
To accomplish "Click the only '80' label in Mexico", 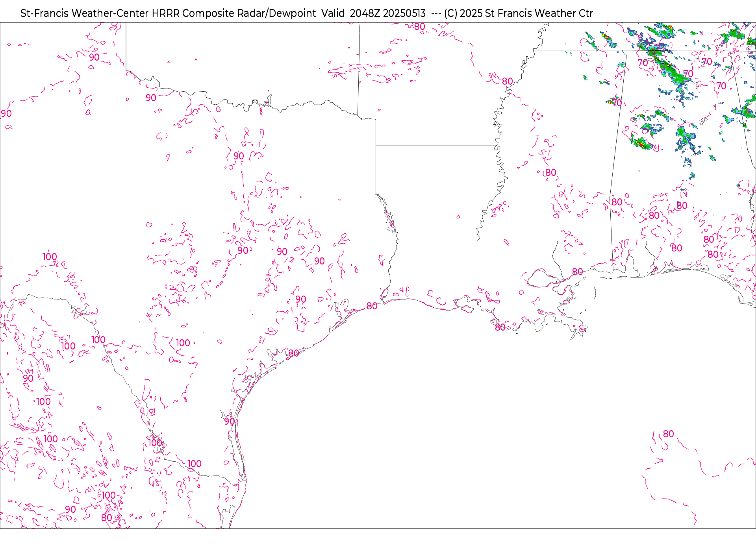I will [x=107, y=518].
